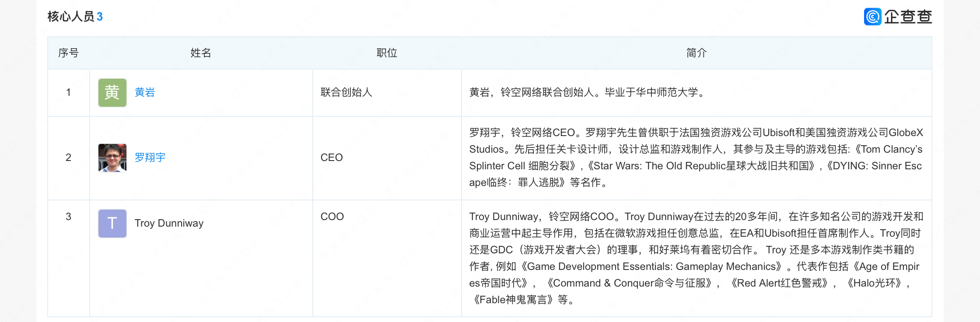Screen dimensions: 980x322
Task: Click the 企查查 logo icon
Action: pos(873,17)
